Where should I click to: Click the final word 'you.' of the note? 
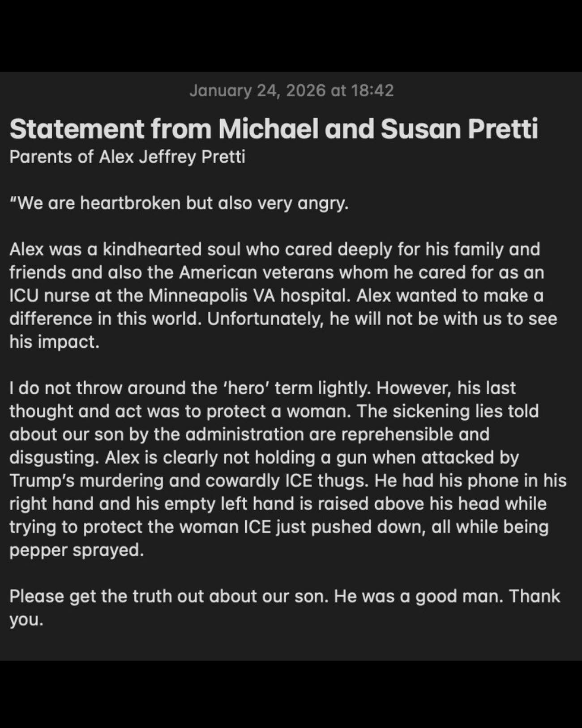[x=26, y=620]
